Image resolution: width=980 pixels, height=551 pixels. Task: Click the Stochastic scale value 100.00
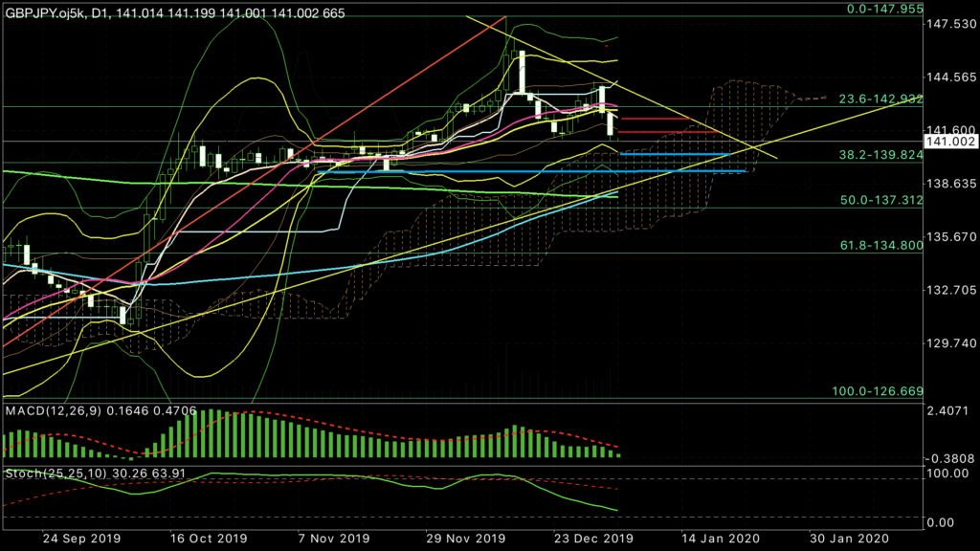coord(948,474)
